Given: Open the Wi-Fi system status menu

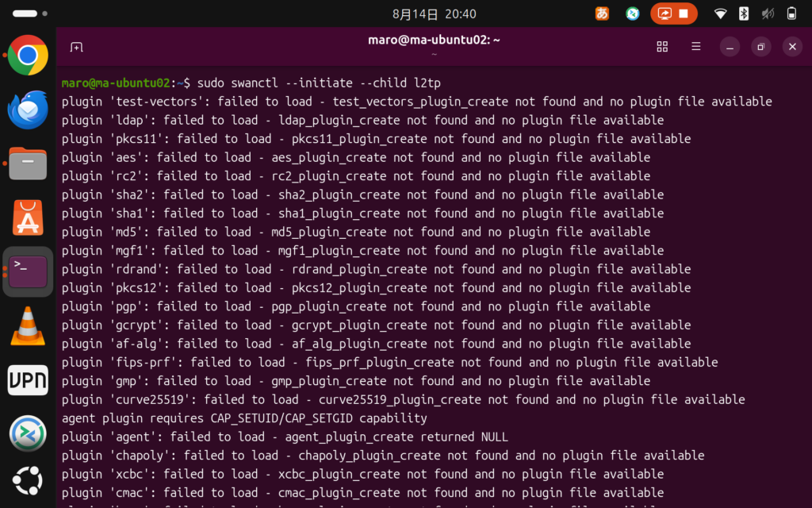Looking at the screenshot, I should (x=720, y=14).
